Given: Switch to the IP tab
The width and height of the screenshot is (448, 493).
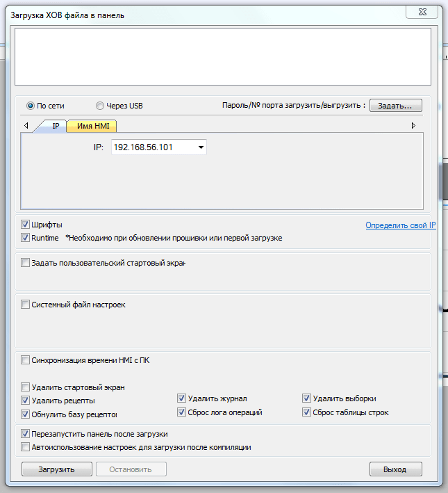Looking at the screenshot, I should click(x=55, y=126).
